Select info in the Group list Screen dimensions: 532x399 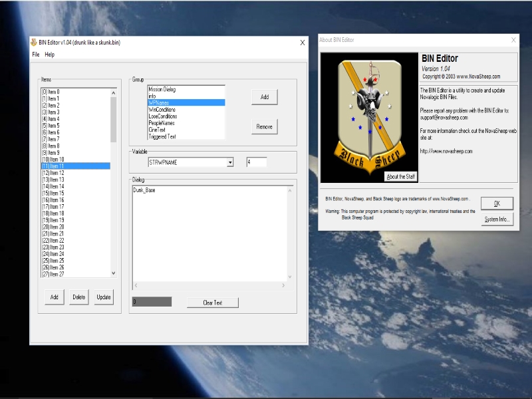186,96
